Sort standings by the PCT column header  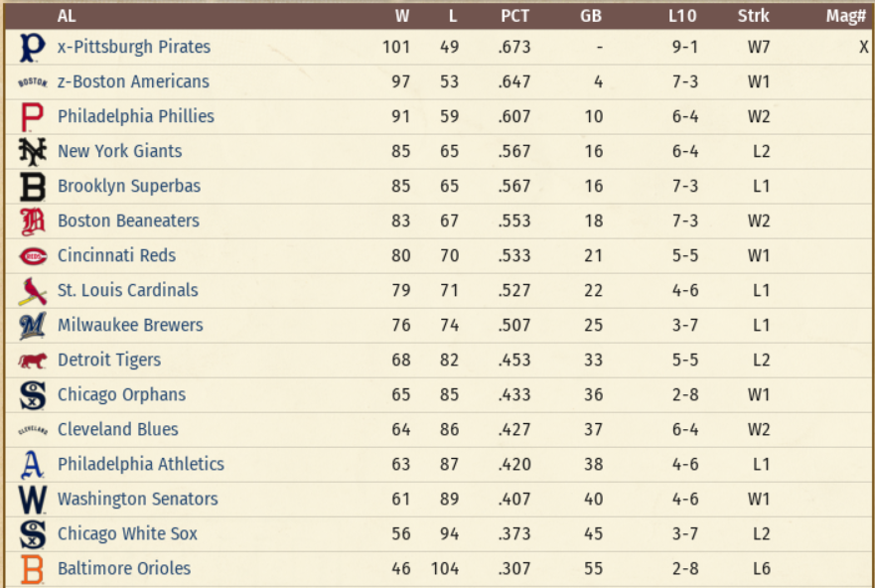(515, 16)
